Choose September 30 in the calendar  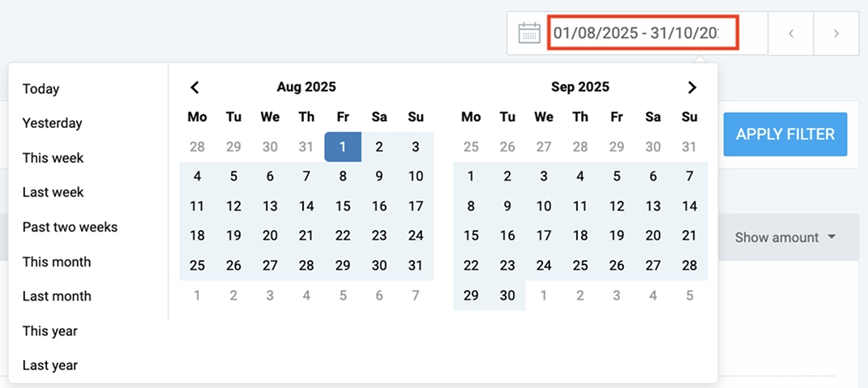[507, 296]
